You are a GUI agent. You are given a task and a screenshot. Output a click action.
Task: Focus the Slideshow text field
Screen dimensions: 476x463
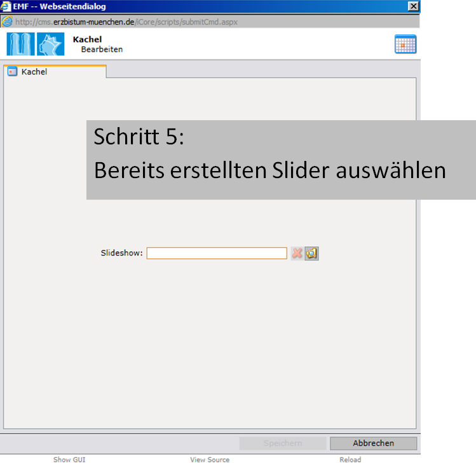217,253
